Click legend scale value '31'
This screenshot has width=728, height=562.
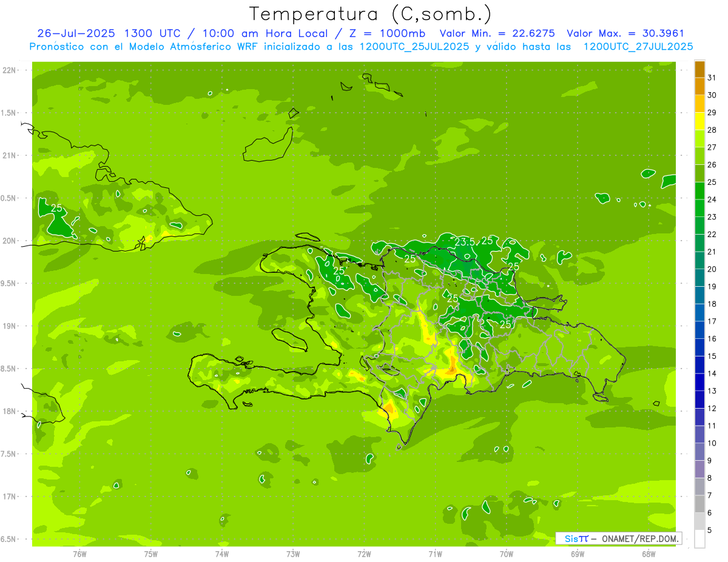pos(712,78)
